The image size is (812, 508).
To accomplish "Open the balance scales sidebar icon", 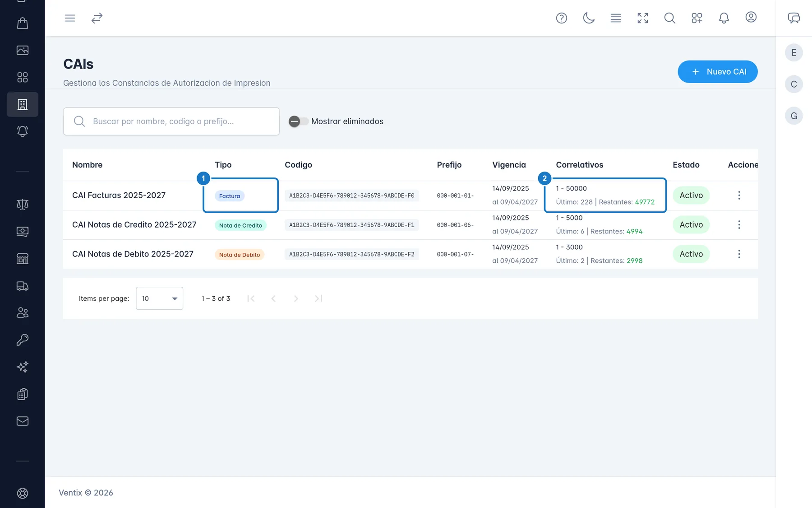I will [x=23, y=204].
